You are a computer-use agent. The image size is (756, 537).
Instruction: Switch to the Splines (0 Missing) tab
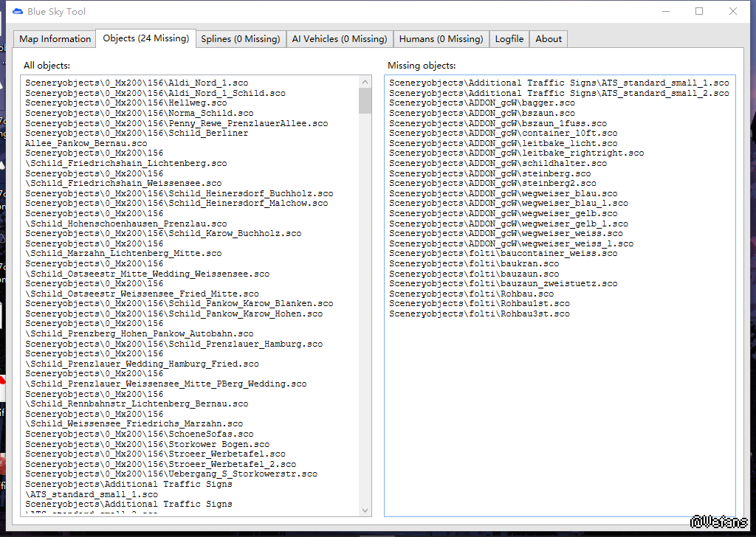point(241,39)
